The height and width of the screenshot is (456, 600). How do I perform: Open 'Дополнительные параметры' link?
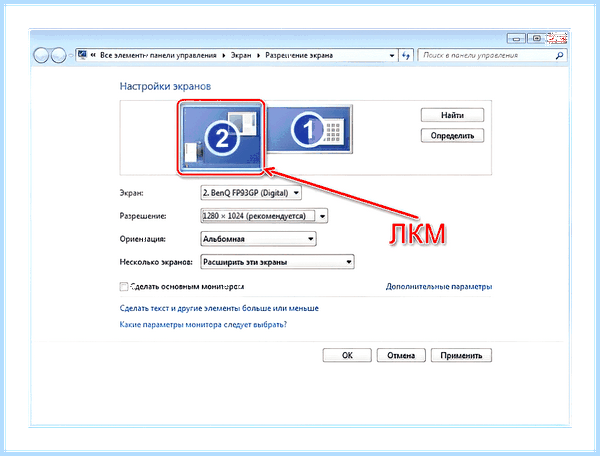[439, 287]
